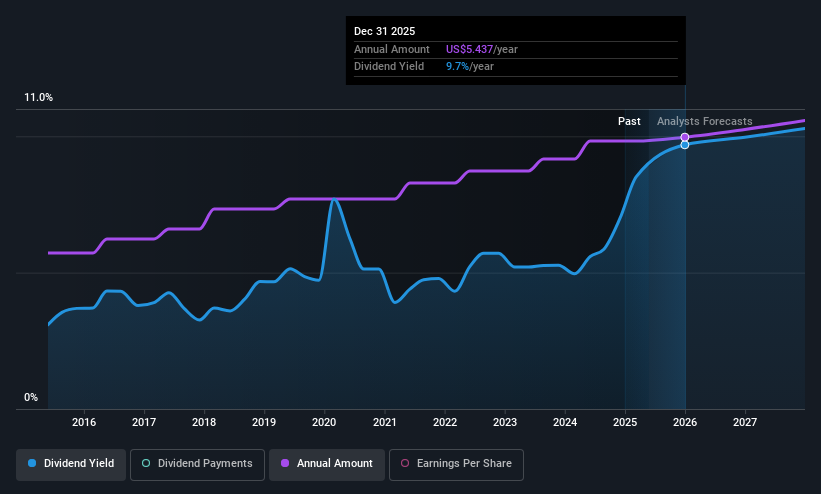Click the 2022 x-axis label
The height and width of the screenshot is (494, 821).
(445, 422)
